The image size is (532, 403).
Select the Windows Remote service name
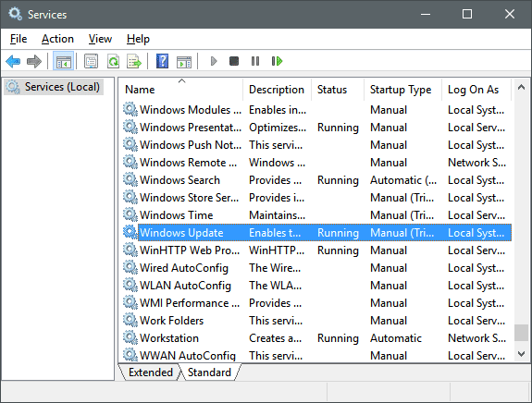click(189, 163)
